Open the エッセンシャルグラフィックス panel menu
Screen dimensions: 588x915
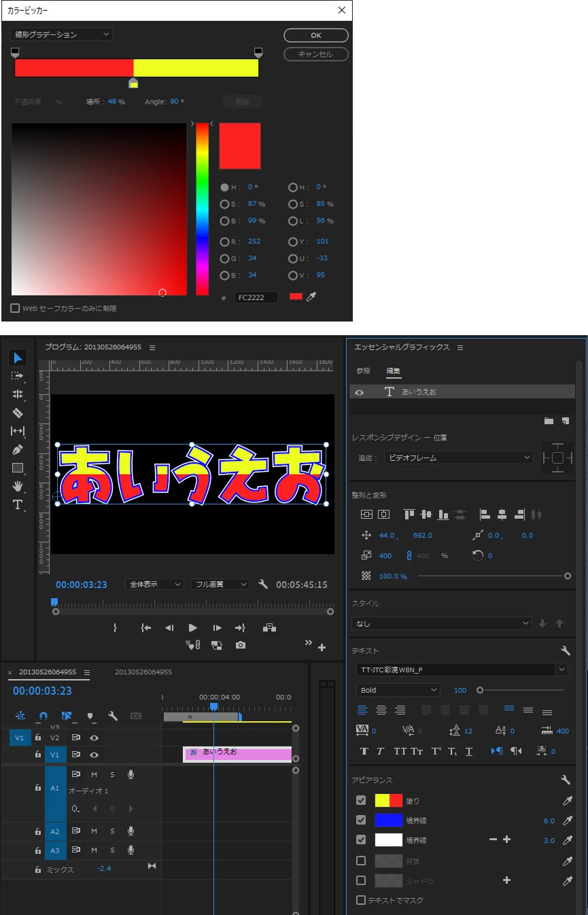point(460,347)
